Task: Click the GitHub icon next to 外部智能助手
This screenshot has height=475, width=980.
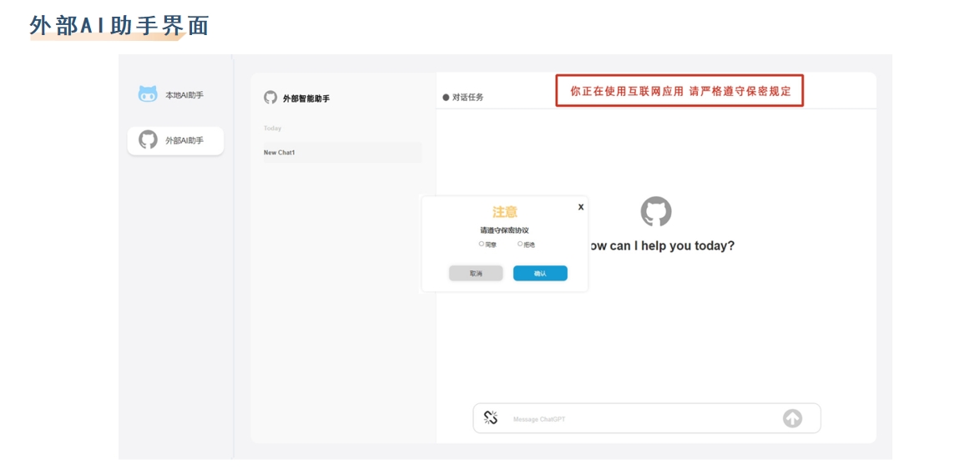Action: [x=270, y=99]
